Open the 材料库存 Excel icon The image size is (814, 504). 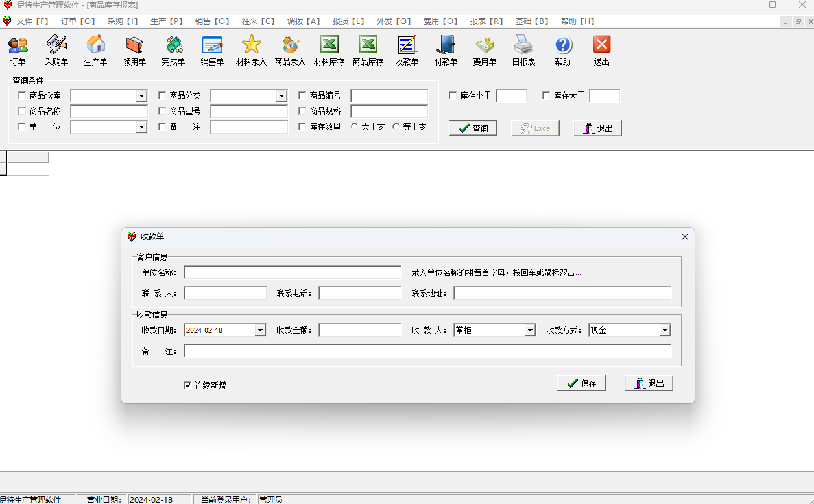(329, 45)
